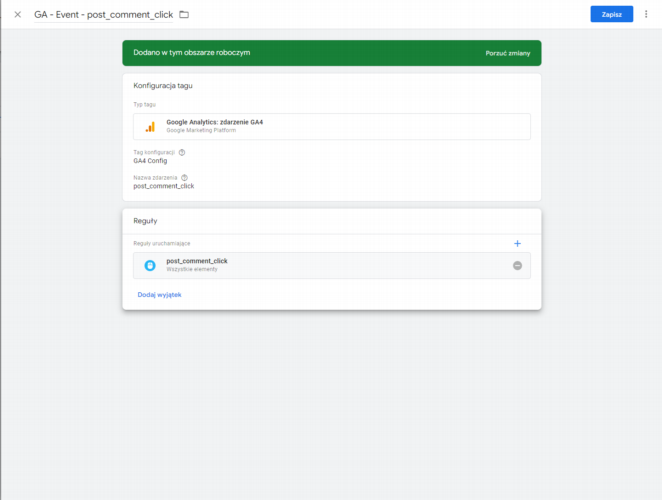Click the folder icon beside the tag name
662x500 pixels.
[184, 15]
